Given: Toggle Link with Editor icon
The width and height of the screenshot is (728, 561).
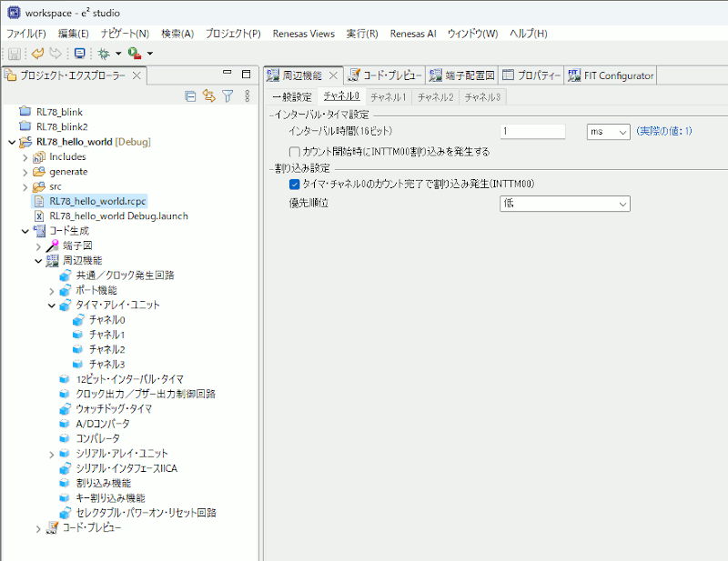Looking at the screenshot, I should click(209, 95).
